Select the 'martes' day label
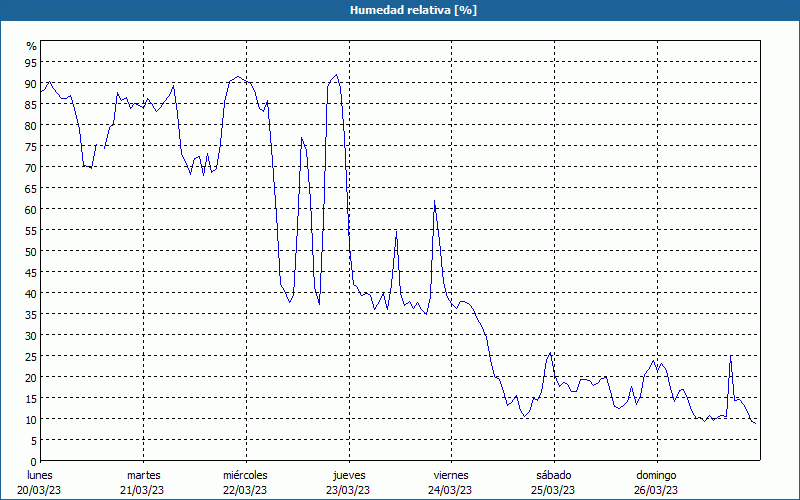Viewport: 800px width, 500px height. coord(144,475)
